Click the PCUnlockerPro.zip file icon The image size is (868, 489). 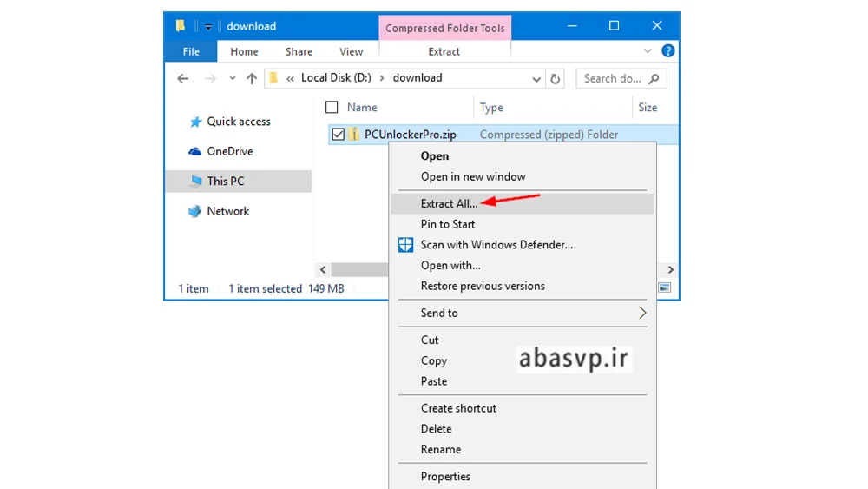(354, 134)
